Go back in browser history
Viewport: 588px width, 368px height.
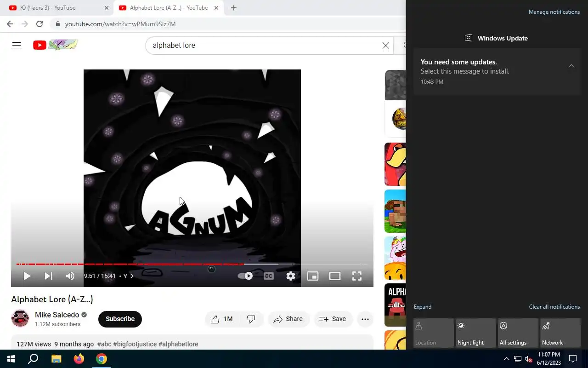click(10, 24)
